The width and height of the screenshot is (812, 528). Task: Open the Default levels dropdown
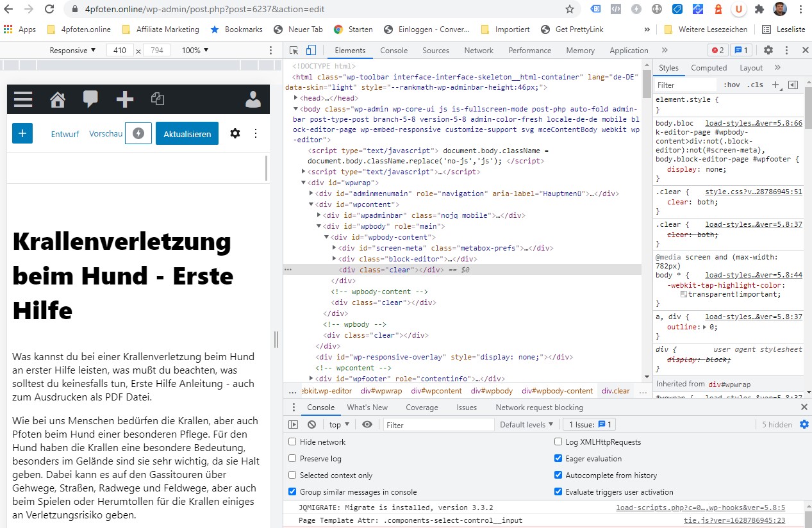coord(526,424)
